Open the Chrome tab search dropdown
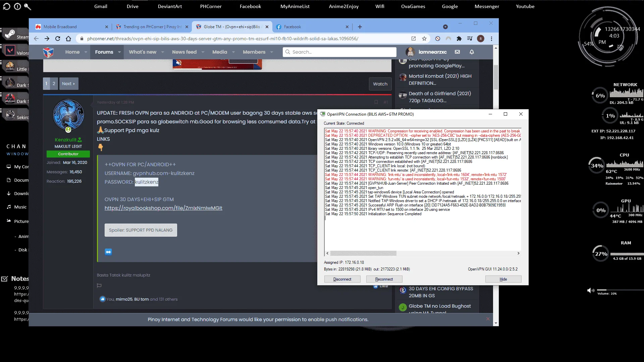The width and height of the screenshot is (644, 362). pyautogui.click(x=445, y=27)
